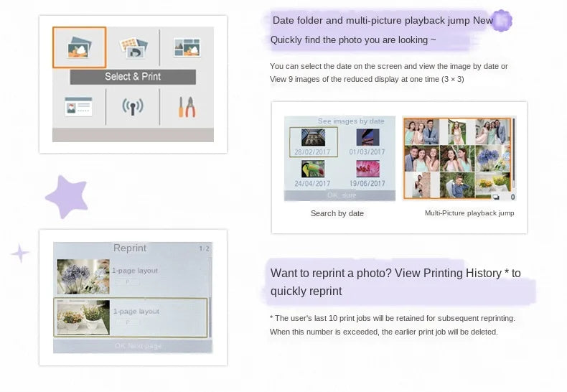Choose the layout collage print icon
Viewport: 567px width, 392px height.
(187, 47)
